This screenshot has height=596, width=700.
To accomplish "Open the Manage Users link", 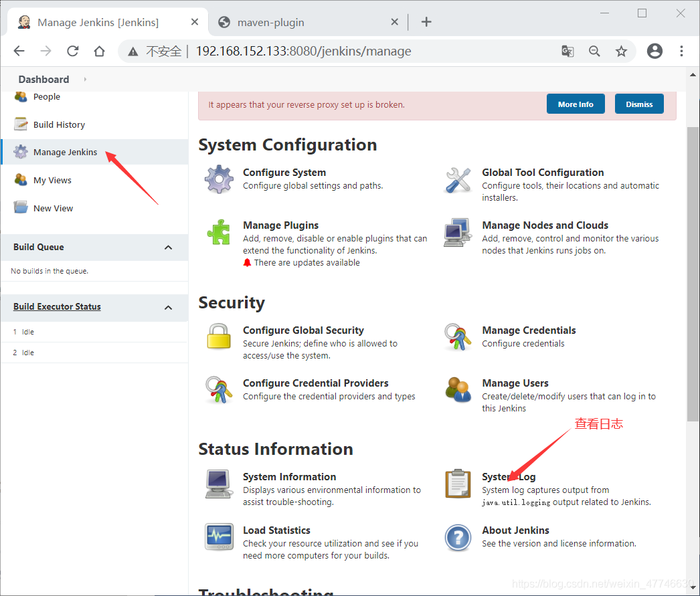I will (515, 383).
